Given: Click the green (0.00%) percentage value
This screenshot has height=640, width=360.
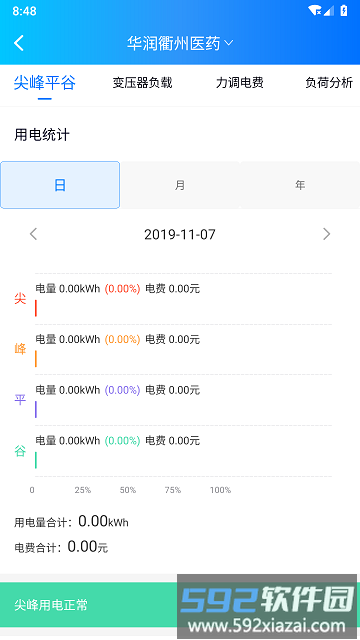Looking at the screenshot, I should (x=122, y=441).
